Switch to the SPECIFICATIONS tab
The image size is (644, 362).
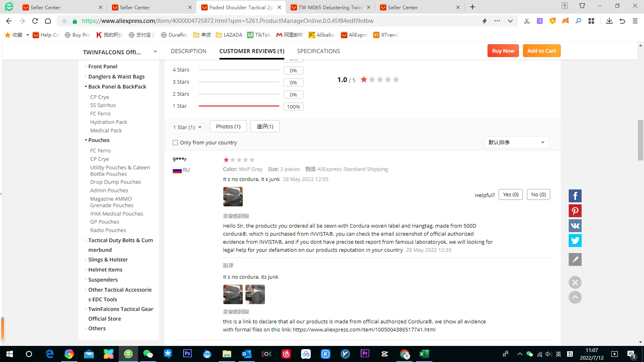(318, 51)
